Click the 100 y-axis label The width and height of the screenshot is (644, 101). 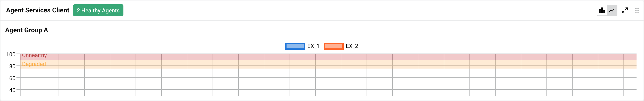[x=11, y=54]
